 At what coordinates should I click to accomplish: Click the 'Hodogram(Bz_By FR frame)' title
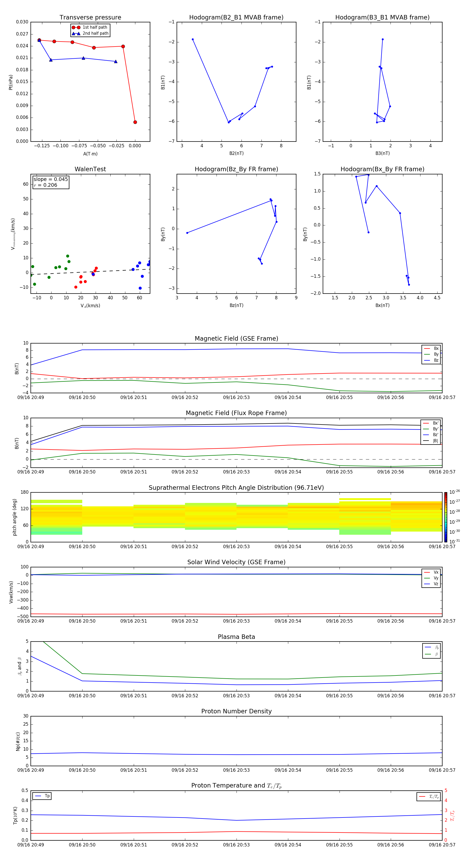236,169
